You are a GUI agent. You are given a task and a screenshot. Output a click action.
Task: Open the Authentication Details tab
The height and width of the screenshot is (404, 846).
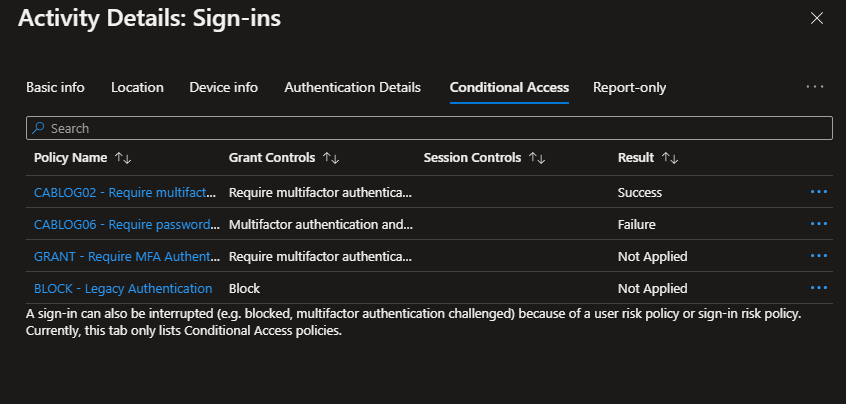tap(352, 87)
